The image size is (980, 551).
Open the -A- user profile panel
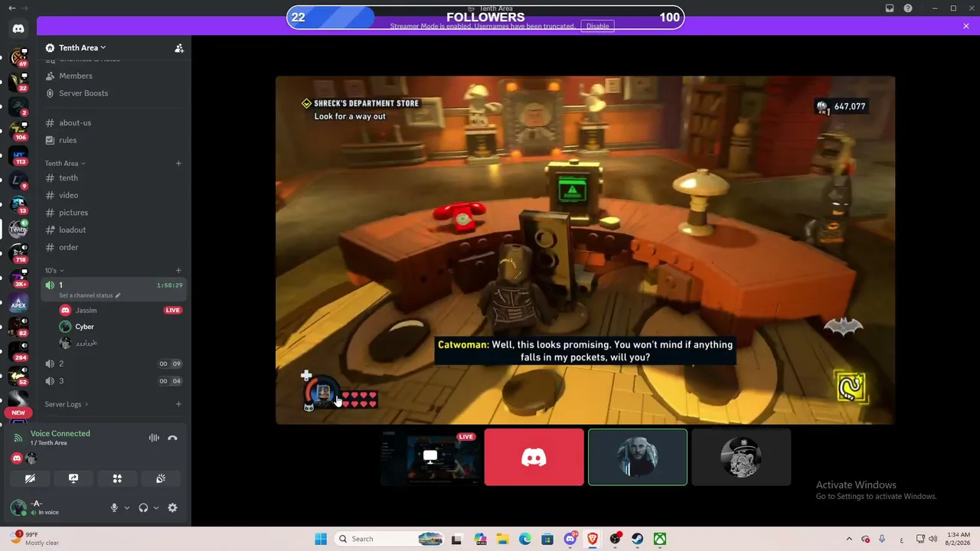click(x=55, y=507)
